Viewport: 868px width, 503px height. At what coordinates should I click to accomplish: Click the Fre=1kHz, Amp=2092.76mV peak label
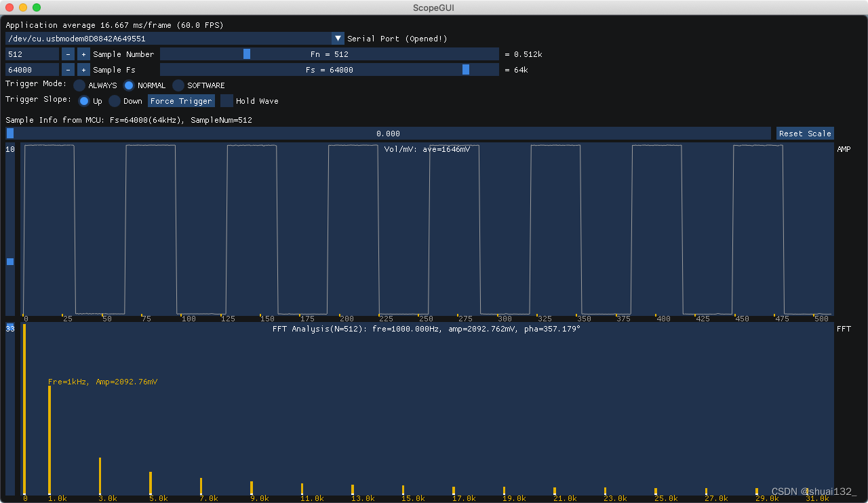point(103,382)
